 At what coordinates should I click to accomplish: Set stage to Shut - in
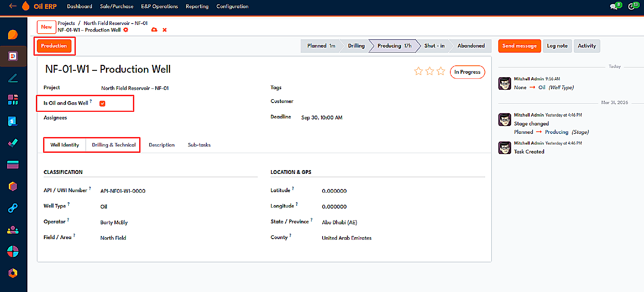(x=434, y=46)
